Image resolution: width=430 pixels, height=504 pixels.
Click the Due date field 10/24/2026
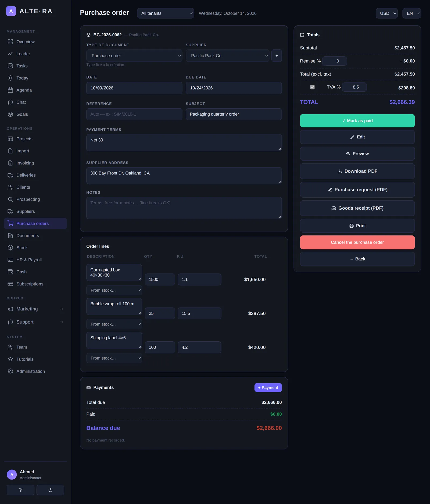click(x=234, y=88)
